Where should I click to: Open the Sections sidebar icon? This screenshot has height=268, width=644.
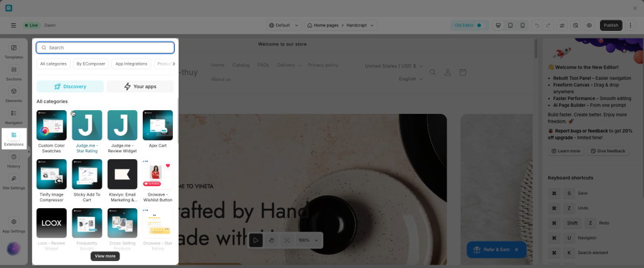14,70
